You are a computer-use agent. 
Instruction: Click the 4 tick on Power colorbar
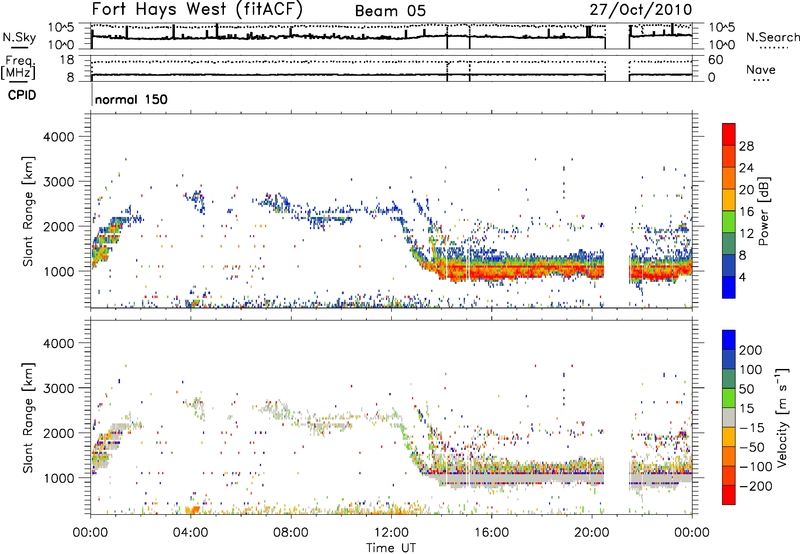point(743,277)
